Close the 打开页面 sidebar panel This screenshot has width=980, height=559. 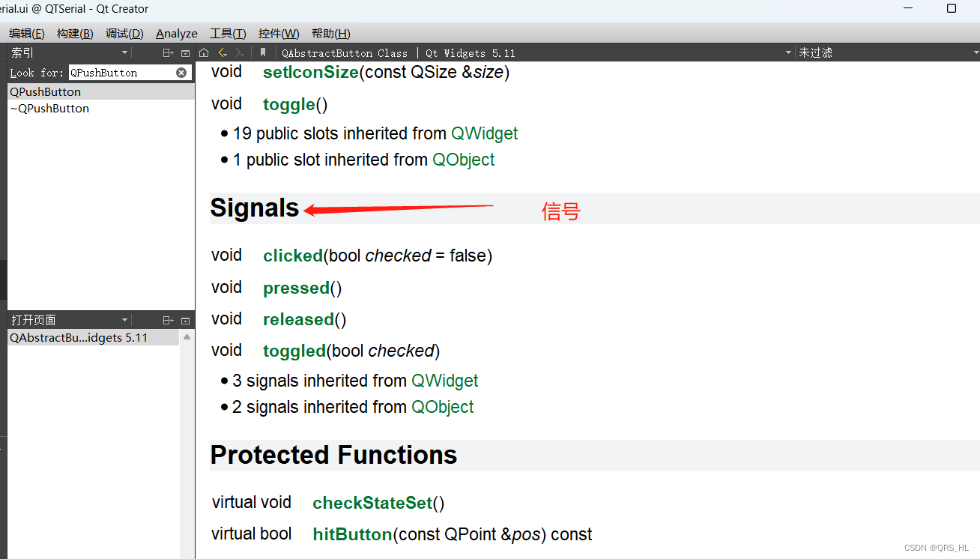[x=186, y=320]
